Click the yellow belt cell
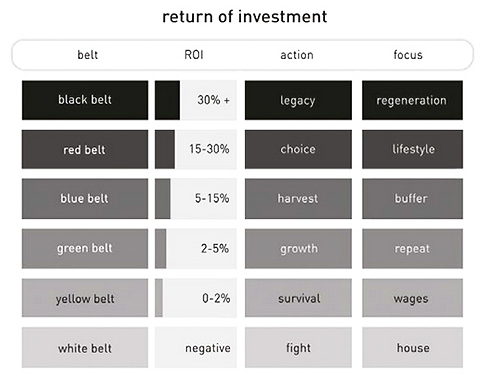Image resolution: width=485 pixels, height=379 pixels. 85,298
